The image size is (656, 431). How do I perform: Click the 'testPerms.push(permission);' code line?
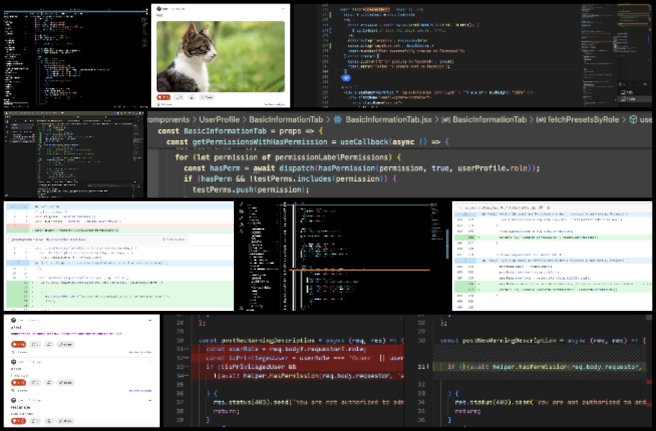click(x=251, y=190)
